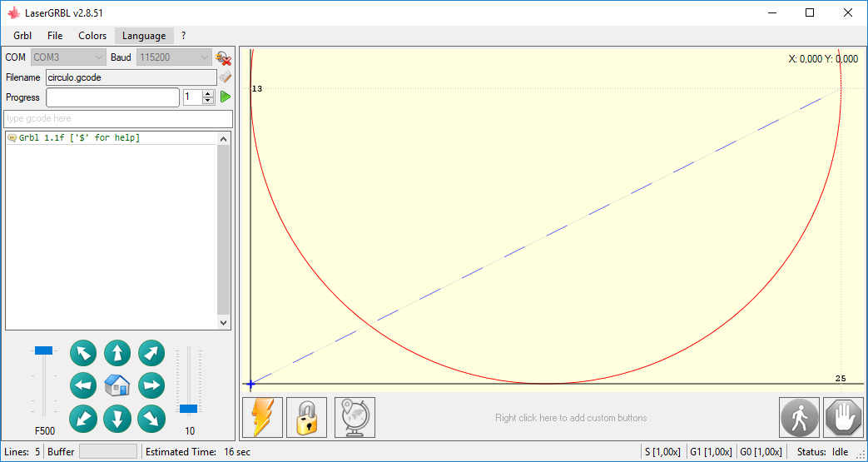
Task: Click the Estimated Time: 16 sec text
Action: 197,452
